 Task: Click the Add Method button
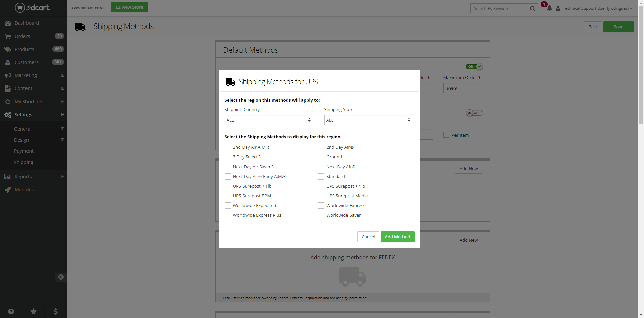(397, 237)
